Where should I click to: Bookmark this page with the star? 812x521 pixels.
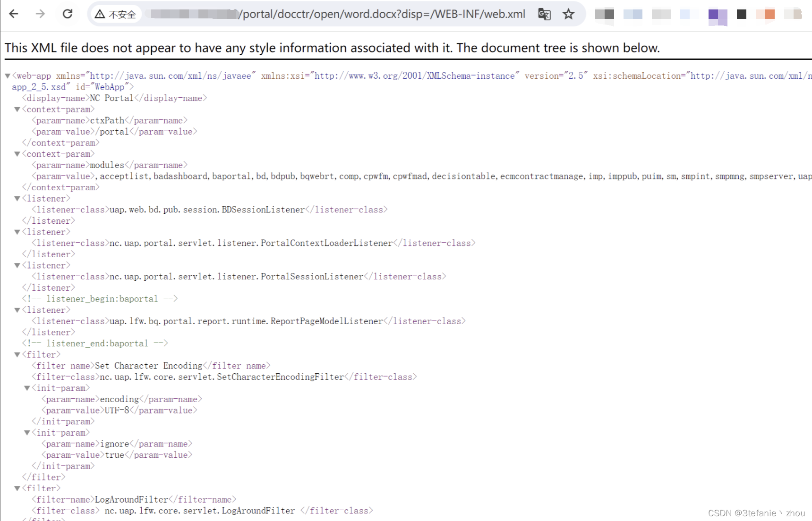click(569, 14)
